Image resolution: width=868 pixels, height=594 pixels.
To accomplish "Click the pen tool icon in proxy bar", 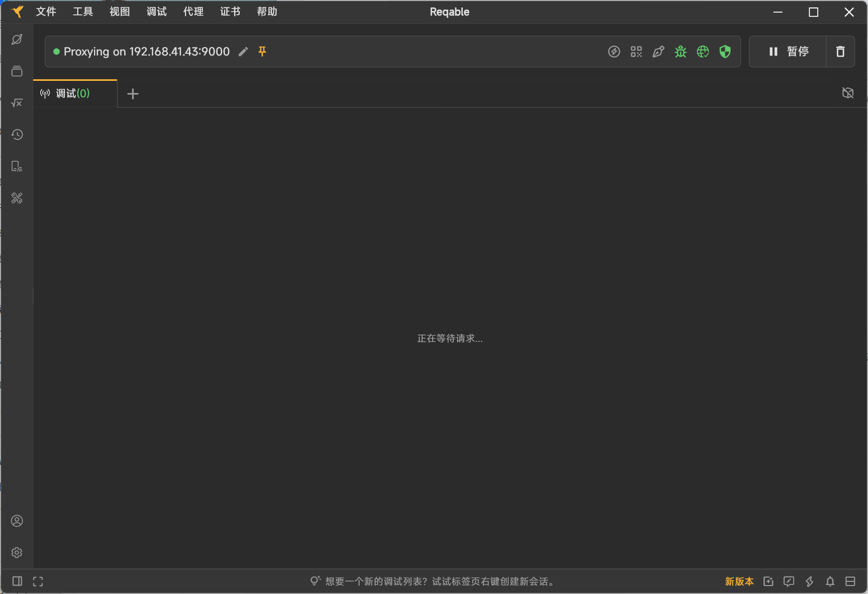I will (x=658, y=51).
